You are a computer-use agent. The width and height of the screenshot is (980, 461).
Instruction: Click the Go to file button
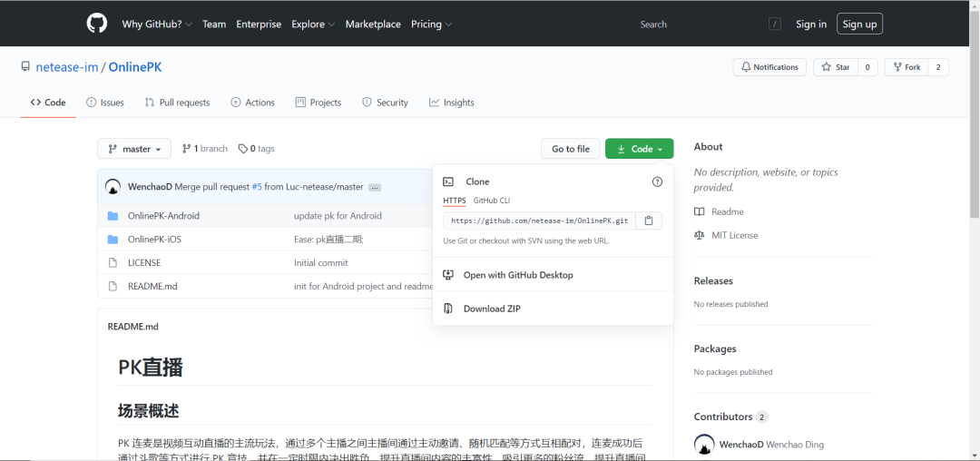pyautogui.click(x=571, y=149)
